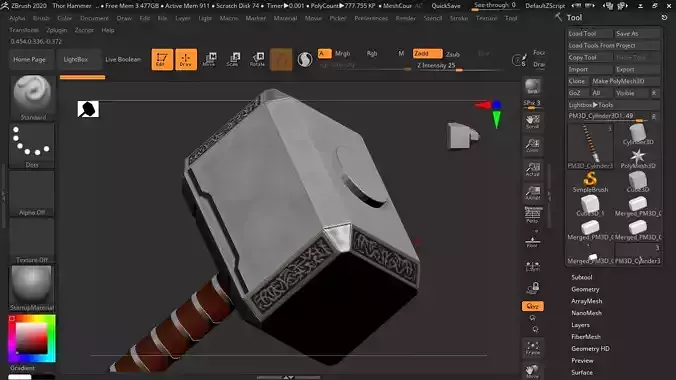Open the StartupMaterial picker
The height and width of the screenshot is (380, 676).
tap(32, 288)
